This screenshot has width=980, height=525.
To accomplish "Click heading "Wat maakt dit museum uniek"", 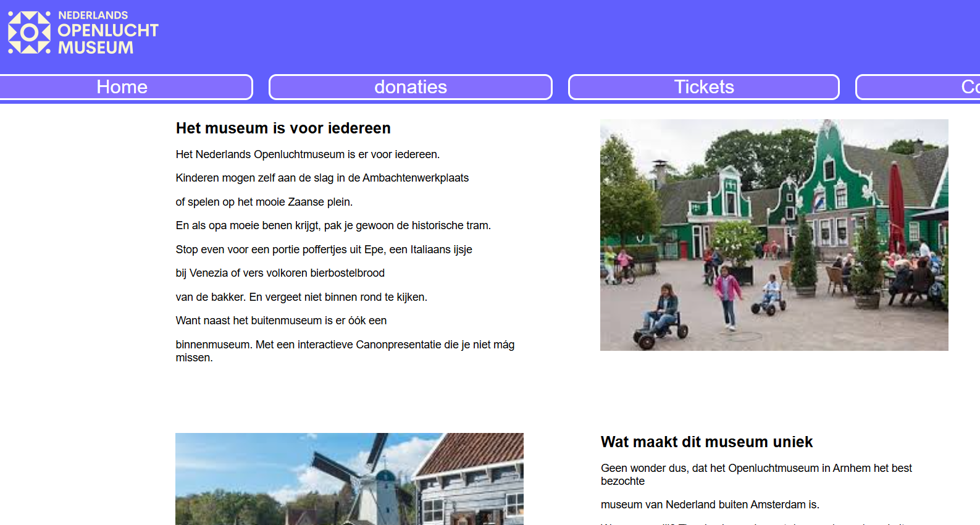I will 706,442.
